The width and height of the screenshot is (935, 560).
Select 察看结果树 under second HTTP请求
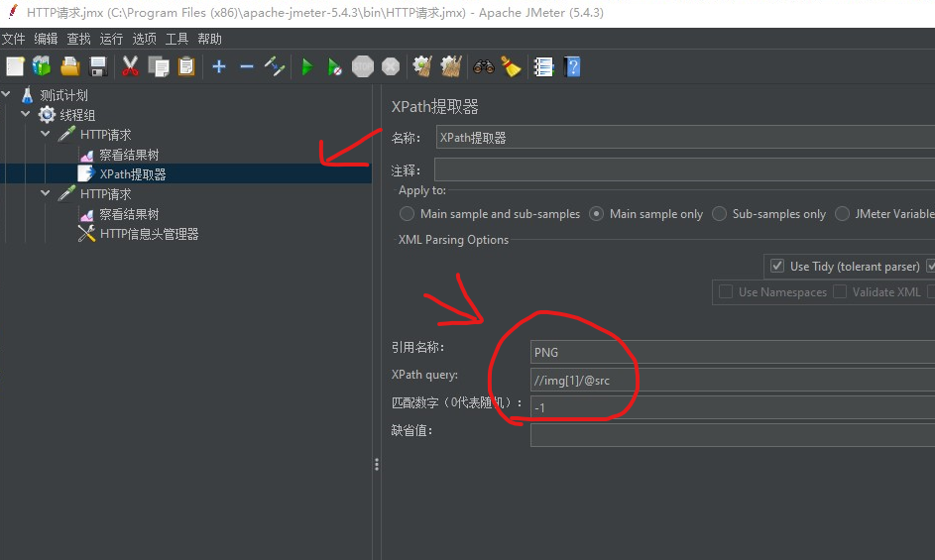tap(129, 214)
